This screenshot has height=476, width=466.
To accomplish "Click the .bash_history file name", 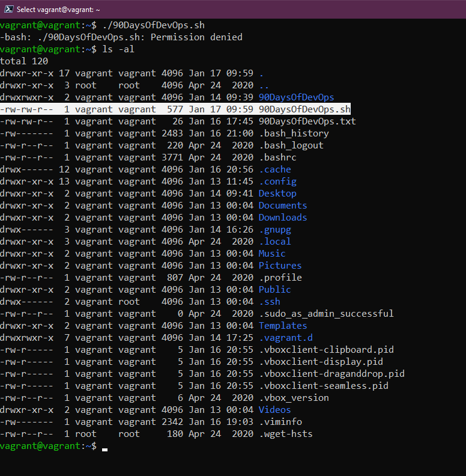I will point(294,133).
